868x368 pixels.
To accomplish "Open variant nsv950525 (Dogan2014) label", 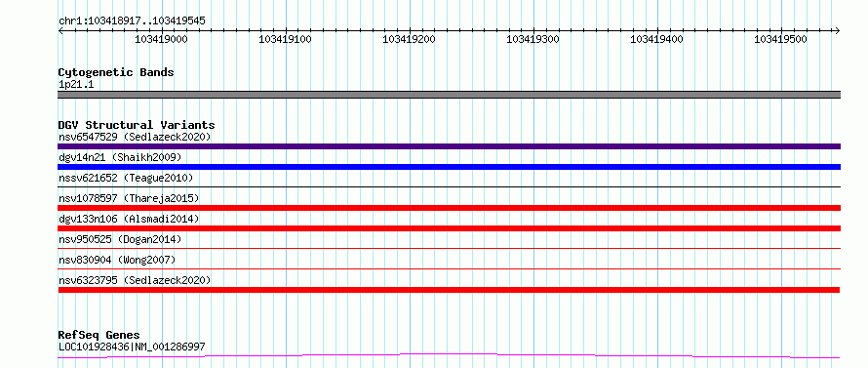I will point(120,239).
